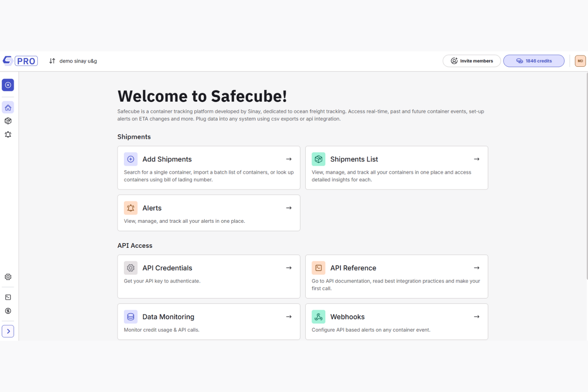Open the Home icon in the sidebar
588x392 pixels.
8,108
